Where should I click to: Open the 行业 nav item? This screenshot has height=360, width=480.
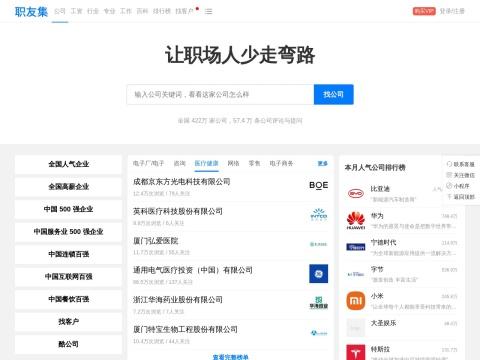(93, 11)
